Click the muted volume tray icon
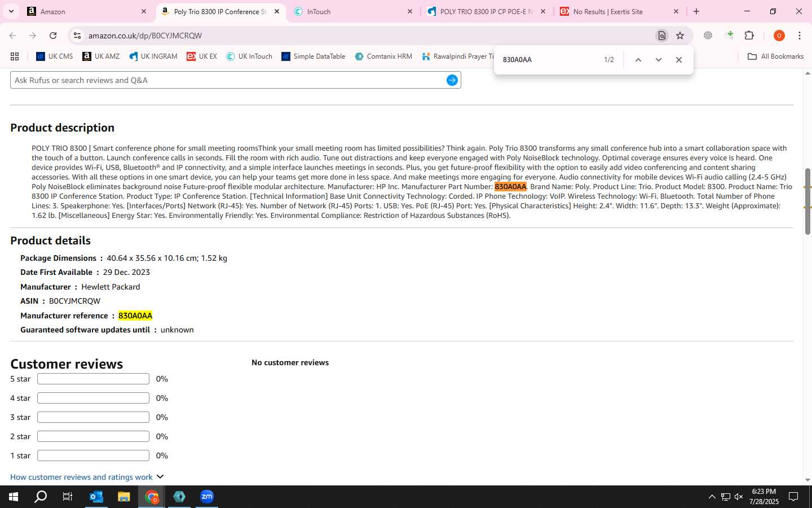 (x=739, y=497)
